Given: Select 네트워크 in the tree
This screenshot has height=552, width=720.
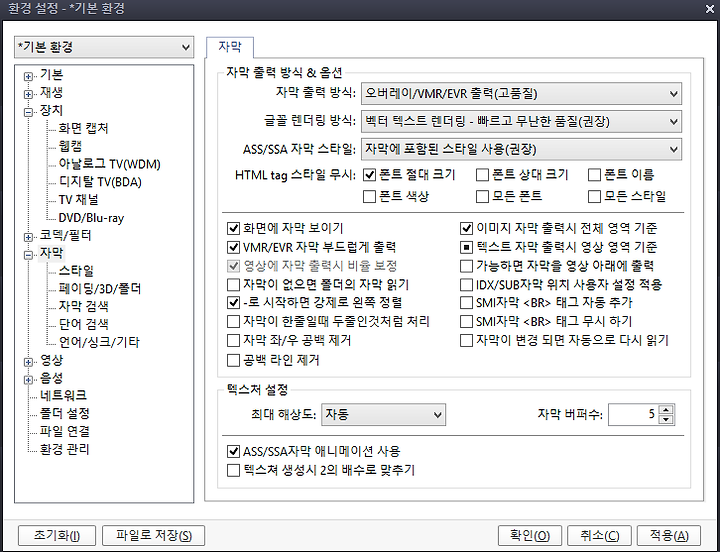Looking at the screenshot, I should [63, 395].
